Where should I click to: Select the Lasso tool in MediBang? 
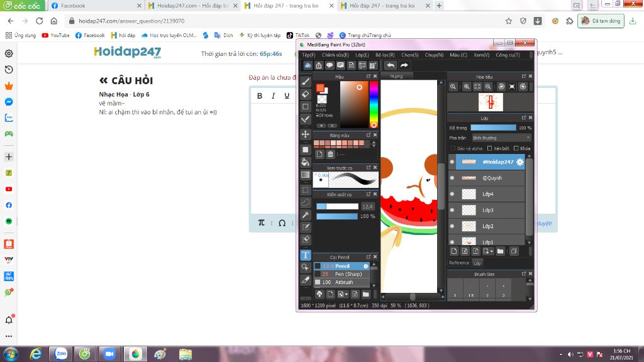(x=306, y=202)
